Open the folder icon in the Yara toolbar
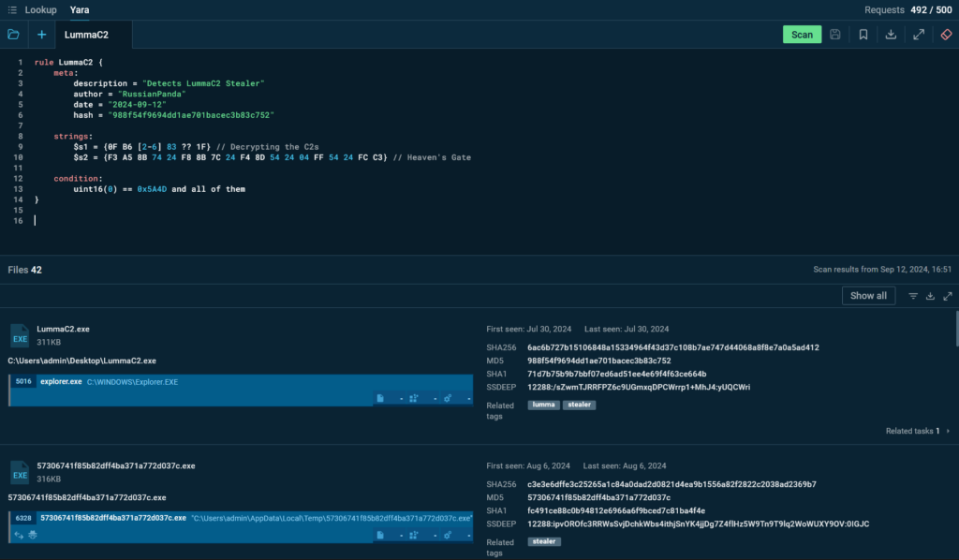Screen dimensions: 959x560 pyautogui.click(x=13, y=35)
